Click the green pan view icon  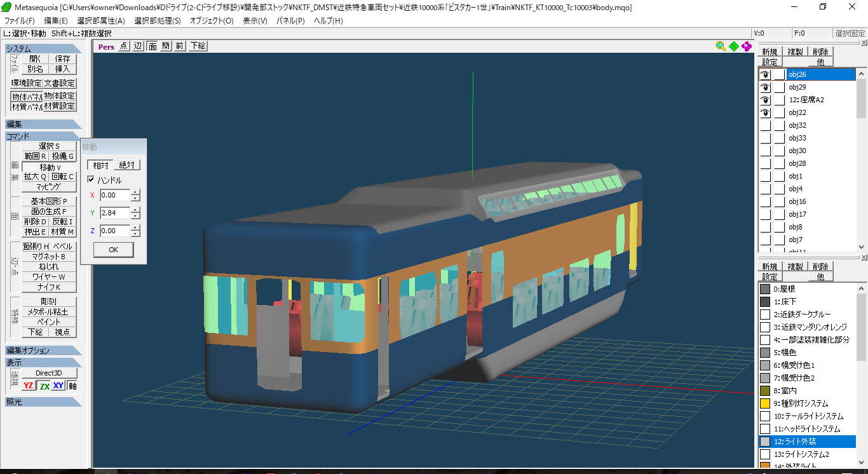(734, 46)
